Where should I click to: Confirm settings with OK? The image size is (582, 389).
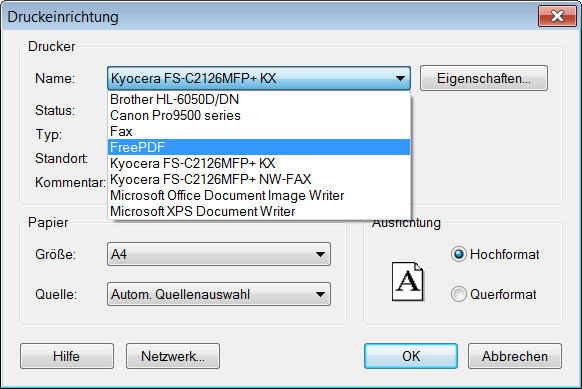click(411, 356)
